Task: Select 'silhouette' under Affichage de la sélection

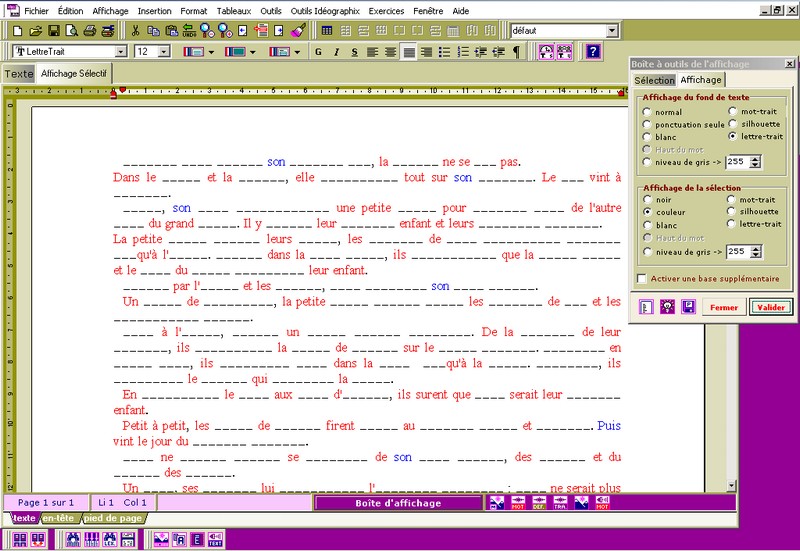Action: pyautogui.click(x=732, y=212)
